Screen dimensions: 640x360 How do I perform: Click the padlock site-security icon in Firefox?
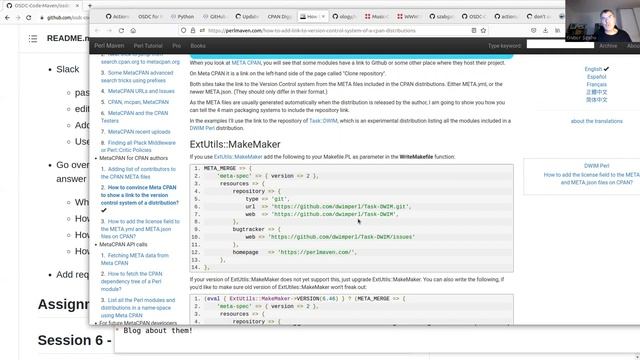193,31
